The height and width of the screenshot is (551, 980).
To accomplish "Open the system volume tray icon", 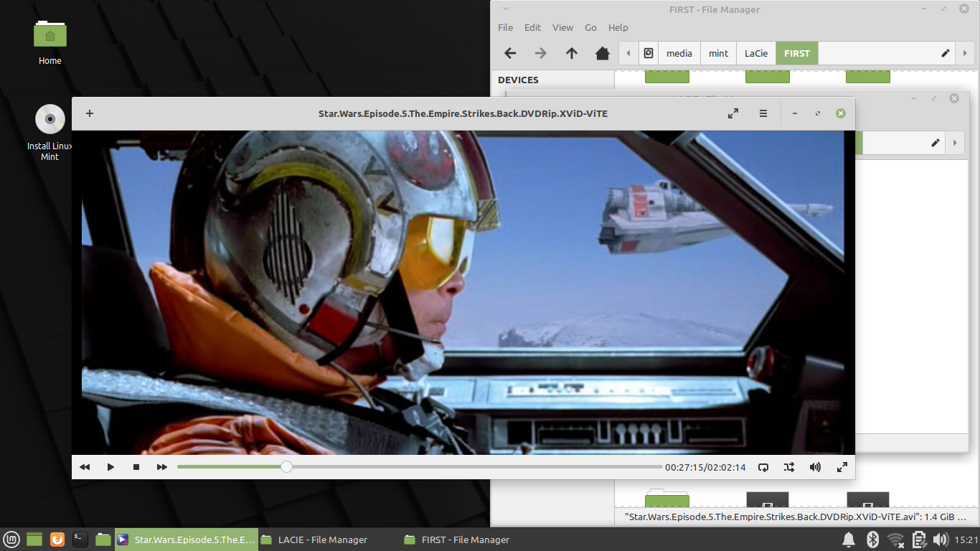I will pos(941,540).
